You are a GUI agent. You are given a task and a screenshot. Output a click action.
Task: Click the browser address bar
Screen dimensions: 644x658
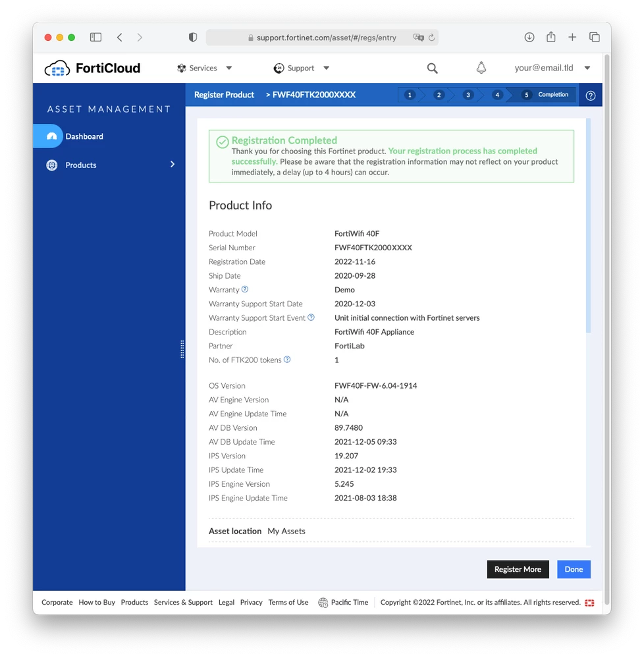(322, 38)
